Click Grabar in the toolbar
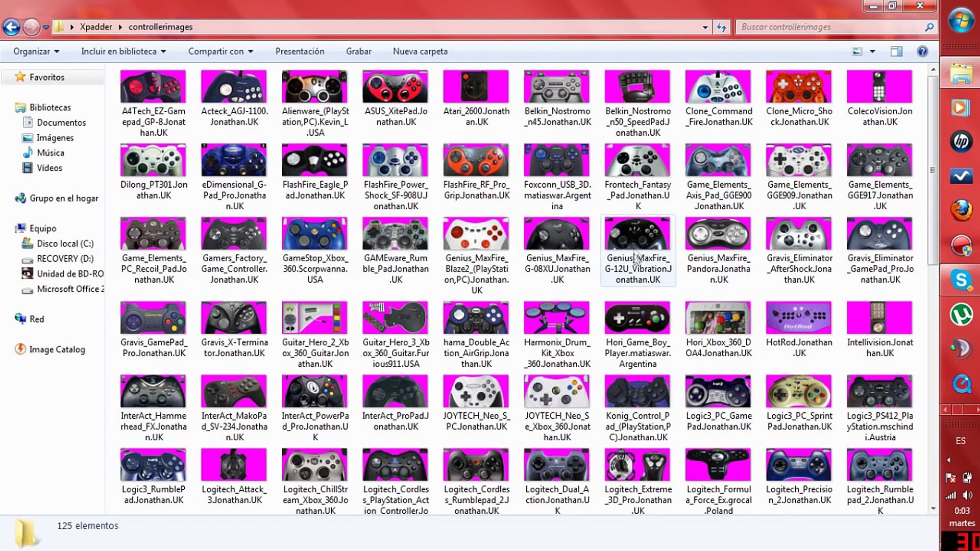 click(x=358, y=52)
